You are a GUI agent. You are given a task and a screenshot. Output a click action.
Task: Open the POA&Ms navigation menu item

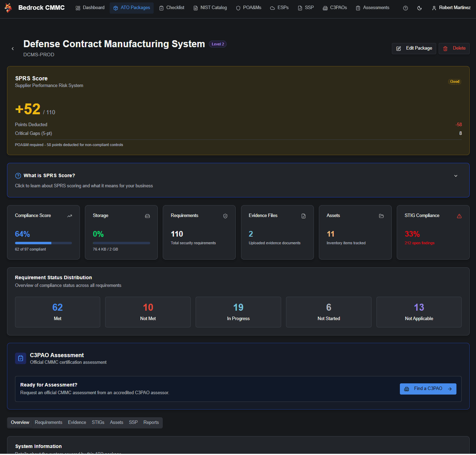(x=248, y=7)
